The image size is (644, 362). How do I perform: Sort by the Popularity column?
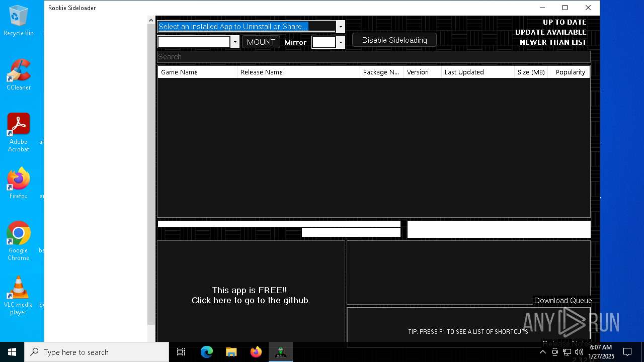tap(569, 72)
